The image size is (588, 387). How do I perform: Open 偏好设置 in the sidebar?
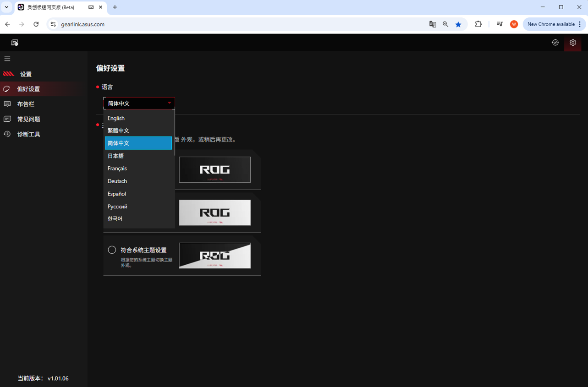click(x=44, y=89)
